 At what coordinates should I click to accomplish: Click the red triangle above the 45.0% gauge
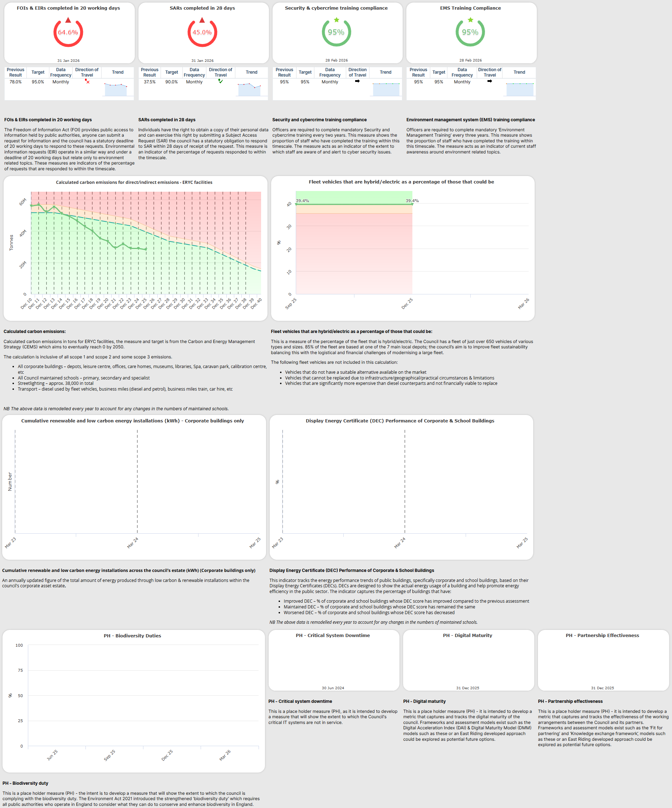pos(202,20)
